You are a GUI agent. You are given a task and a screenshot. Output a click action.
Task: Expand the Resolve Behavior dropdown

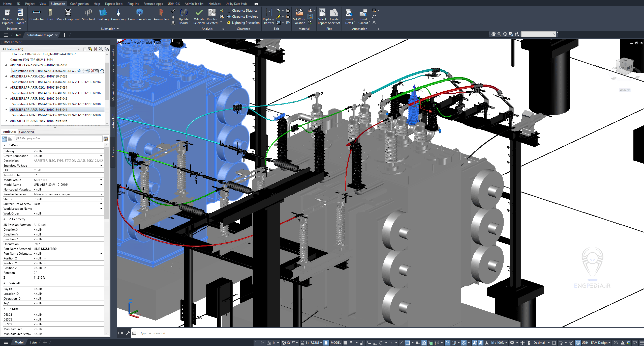click(101, 194)
